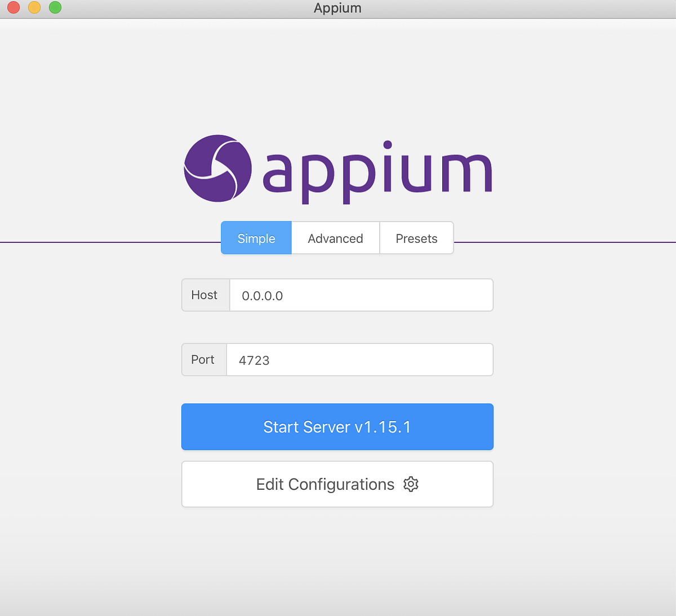676x616 pixels.
Task: Activate the Edit Configurations text label
Action: 325,484
